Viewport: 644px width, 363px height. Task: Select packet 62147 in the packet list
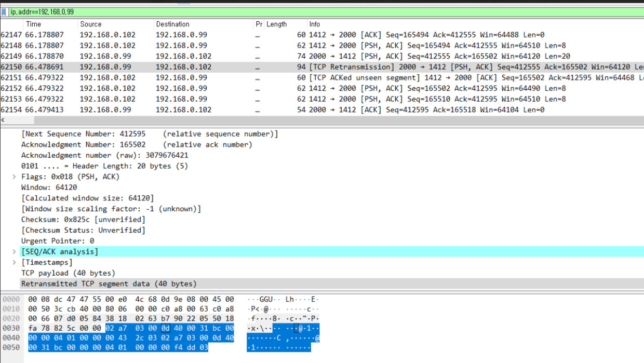point(322,35)
